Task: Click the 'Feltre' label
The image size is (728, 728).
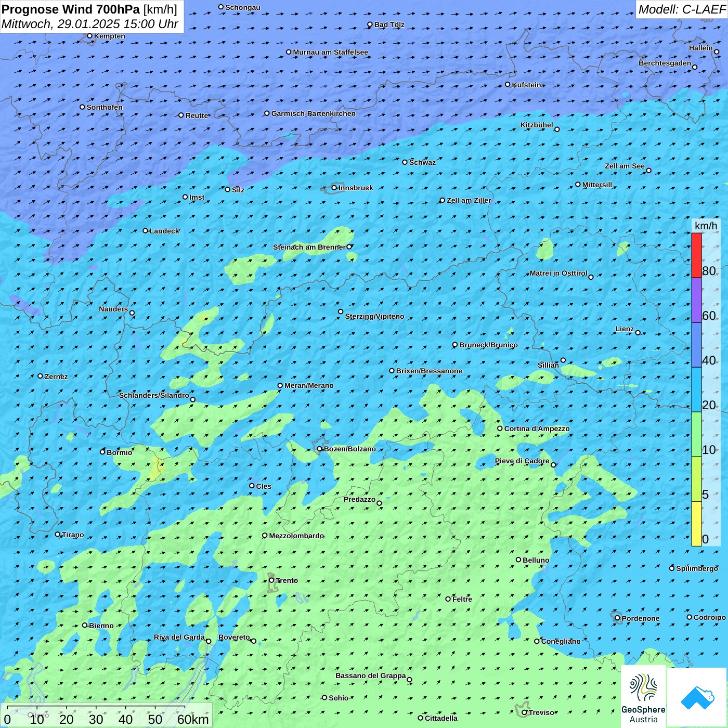Action: click(x=462, y=599)
